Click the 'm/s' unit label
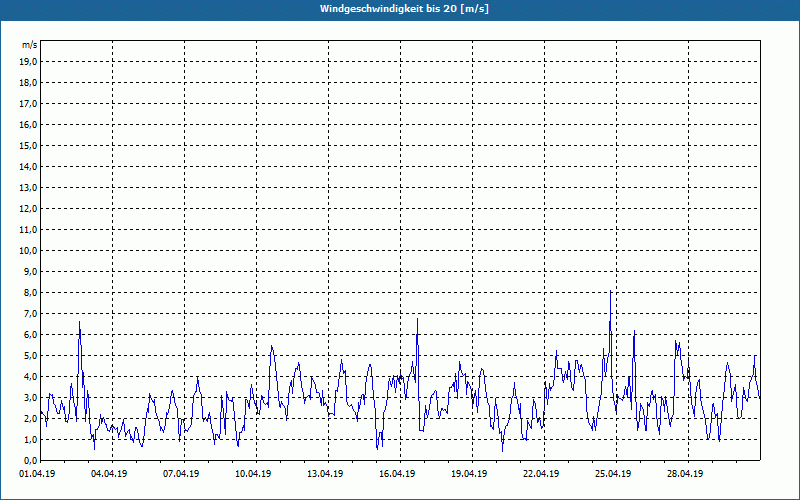Image resolution: width=800 pixels, height=500 pixels. click(x=29, y=45)
